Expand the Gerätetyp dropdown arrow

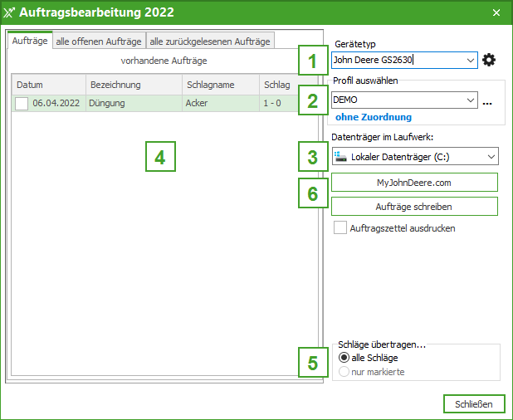point(471,60)
